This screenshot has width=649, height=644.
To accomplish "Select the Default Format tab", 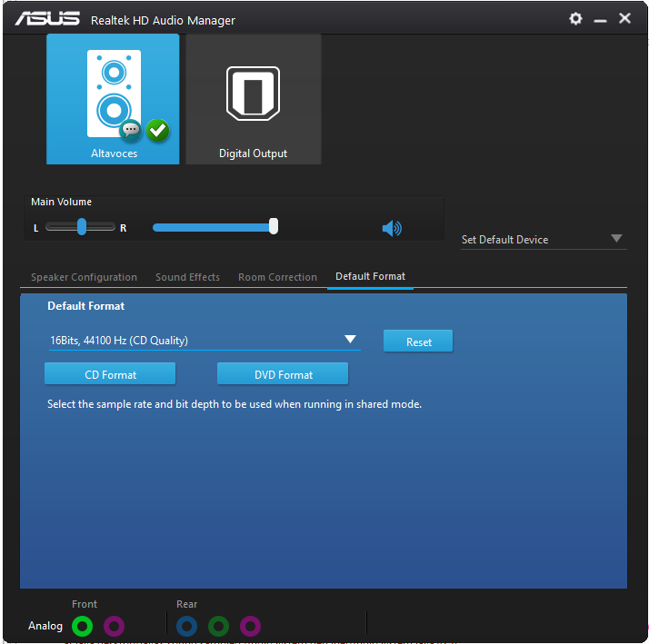I will (x=370, y=276).
